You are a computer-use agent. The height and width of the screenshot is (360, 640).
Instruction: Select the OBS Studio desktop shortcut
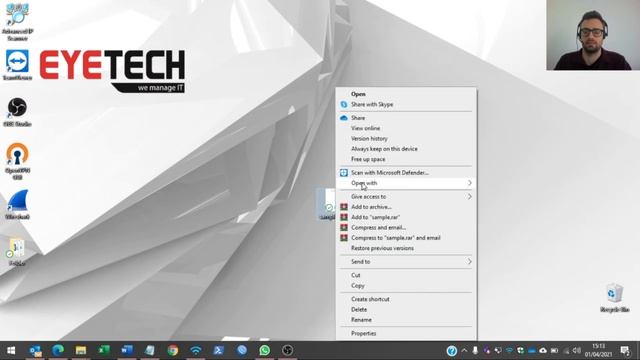click(x=17, y=112)
